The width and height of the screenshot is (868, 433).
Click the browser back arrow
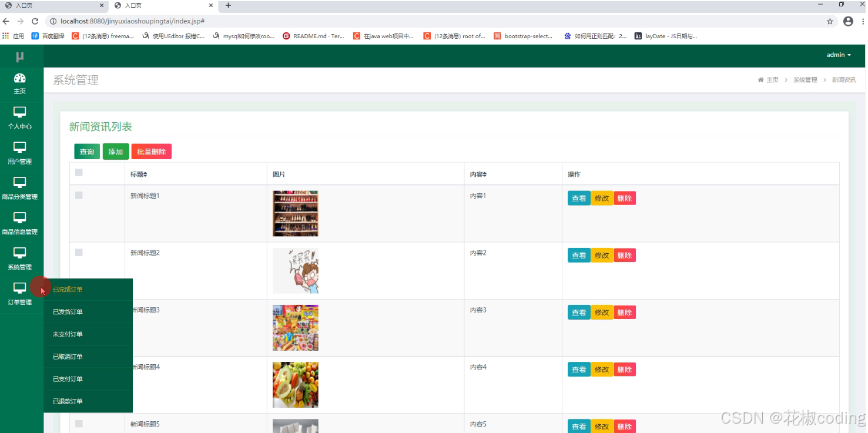coord(6,21)
